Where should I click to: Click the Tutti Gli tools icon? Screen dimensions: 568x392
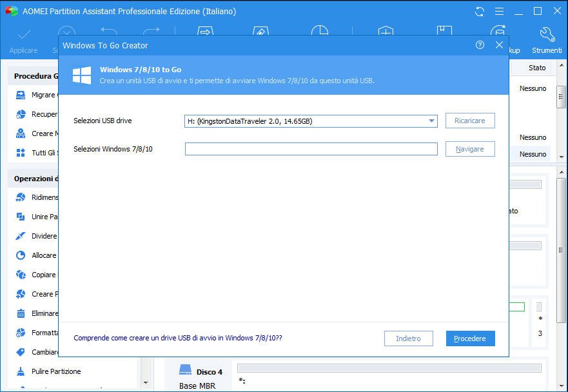(x=21, y=153)
